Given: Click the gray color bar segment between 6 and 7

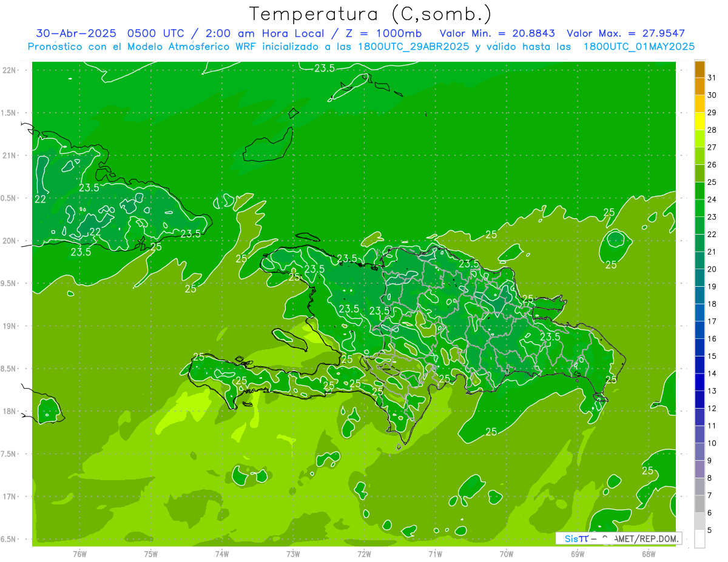Looking at the screenshot, I should [x=699, y=504].
